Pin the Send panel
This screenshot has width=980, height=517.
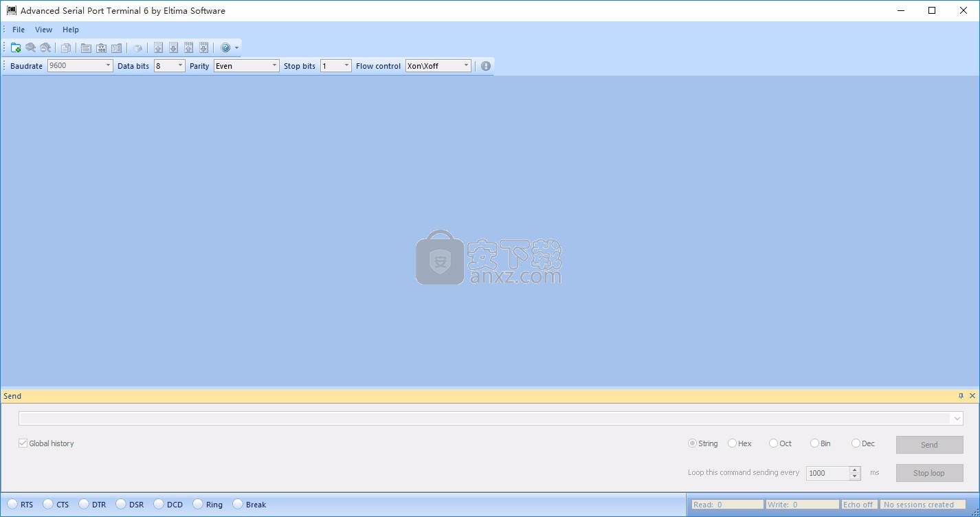point(961,395)
